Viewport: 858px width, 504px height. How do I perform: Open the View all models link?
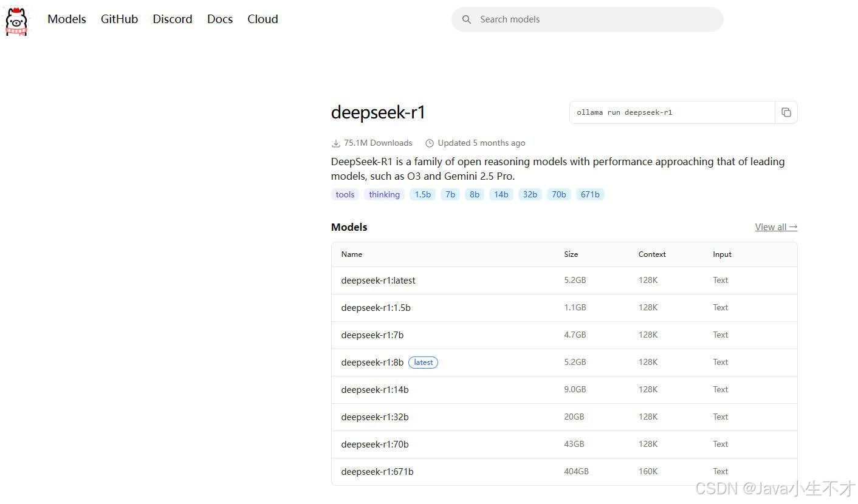[x=776, y=227]
